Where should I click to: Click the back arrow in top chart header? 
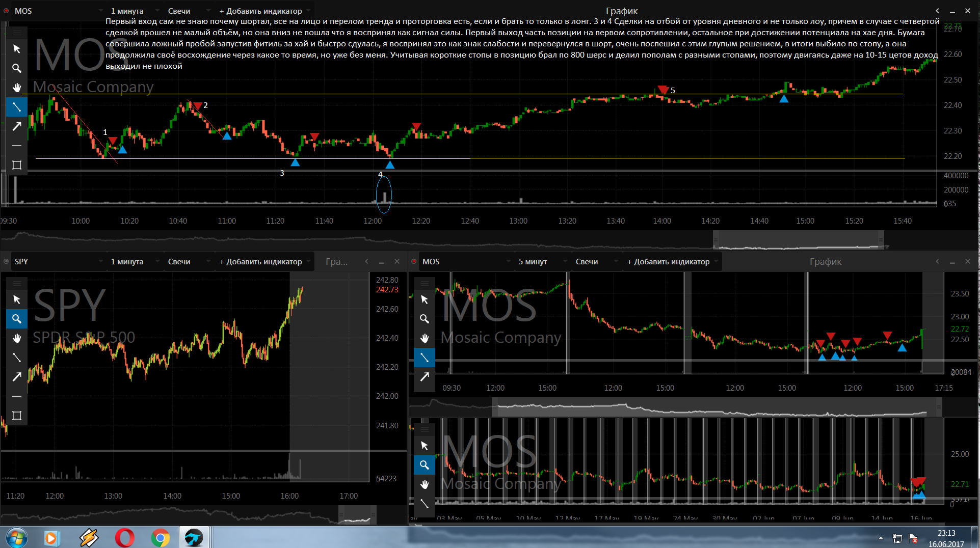937,11
